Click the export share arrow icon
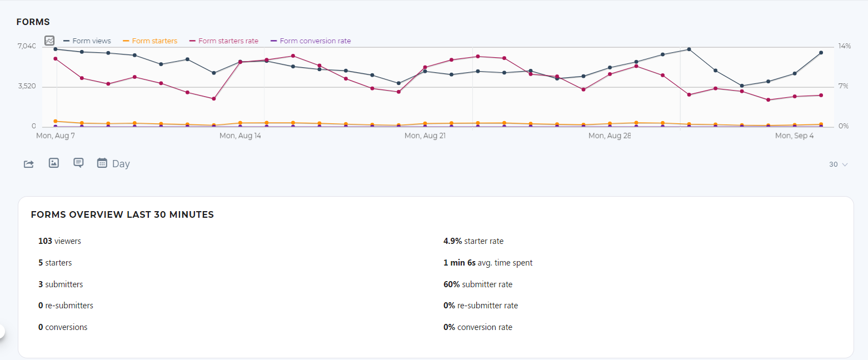The width and height of the screenshot is (868, 360). click(29, 164)
